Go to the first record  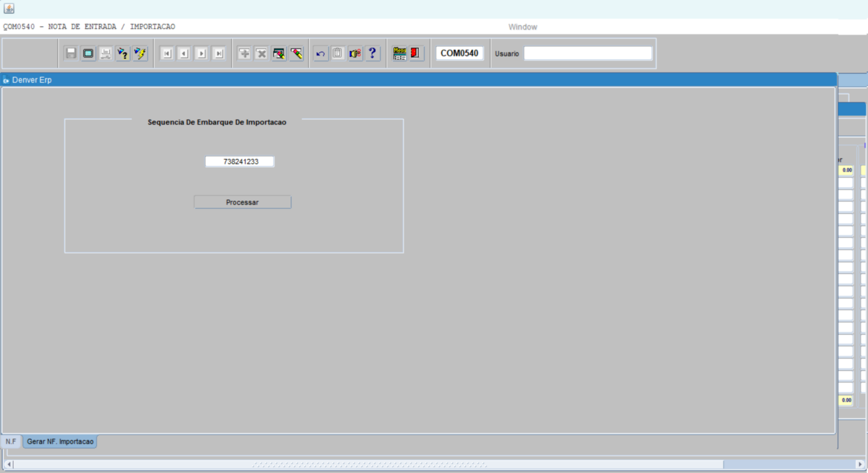[x=166, y=53]
